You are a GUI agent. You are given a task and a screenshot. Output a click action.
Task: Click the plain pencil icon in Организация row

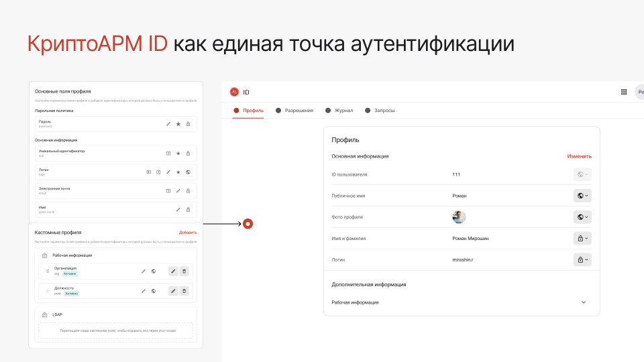[x=144, y=271]
